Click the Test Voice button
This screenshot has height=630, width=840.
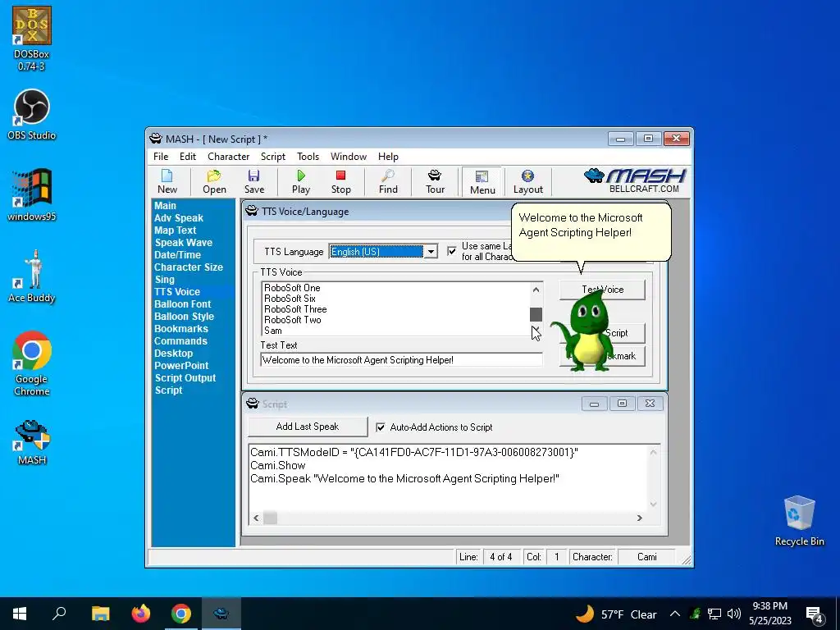click(602, 290)
